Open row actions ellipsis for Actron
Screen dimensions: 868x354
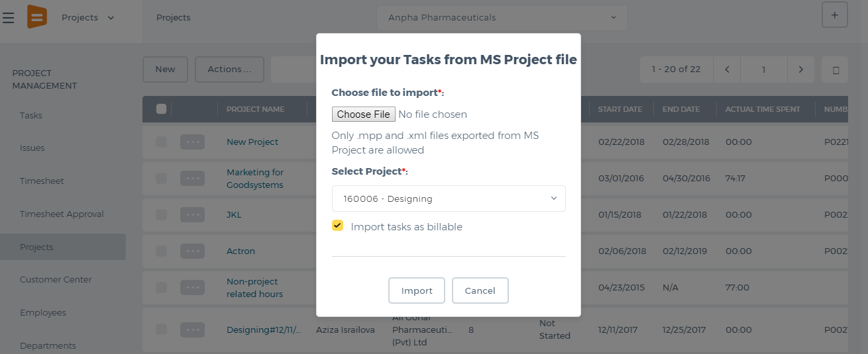[192, 251]
